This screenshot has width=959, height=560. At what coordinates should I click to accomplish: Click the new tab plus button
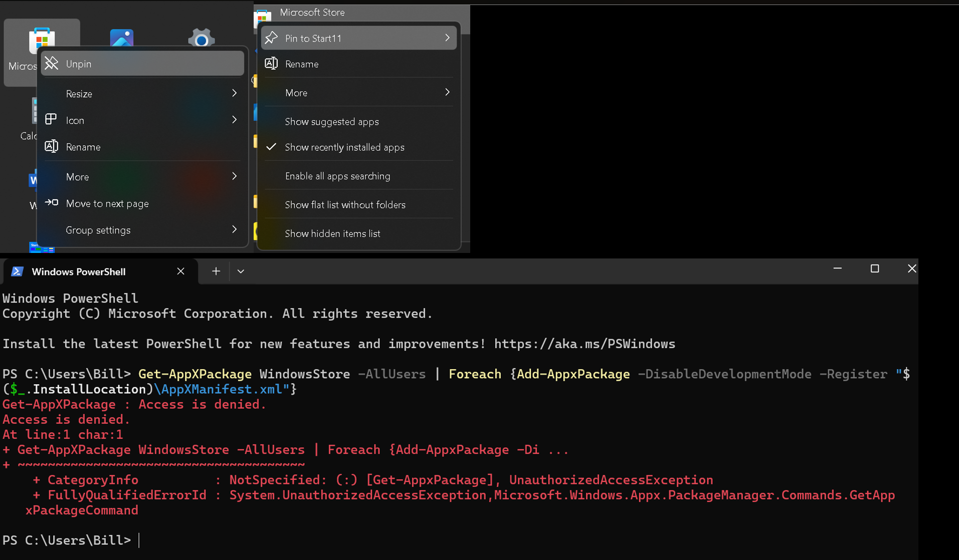(x=216, y=271)
